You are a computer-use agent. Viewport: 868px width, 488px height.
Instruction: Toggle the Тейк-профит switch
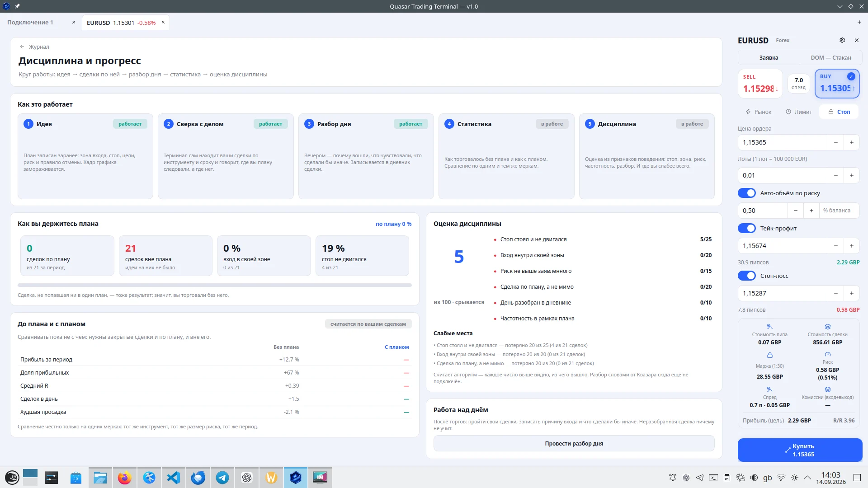point(746,228)
